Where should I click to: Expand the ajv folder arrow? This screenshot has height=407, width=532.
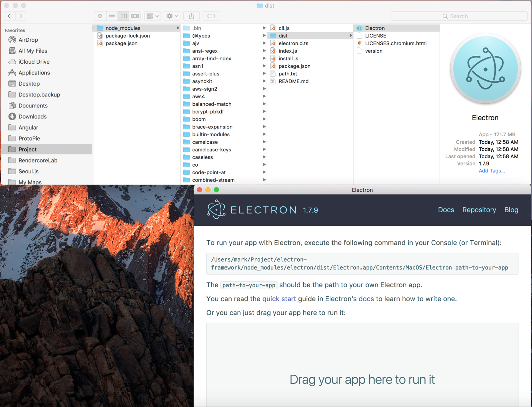(264, 43)
